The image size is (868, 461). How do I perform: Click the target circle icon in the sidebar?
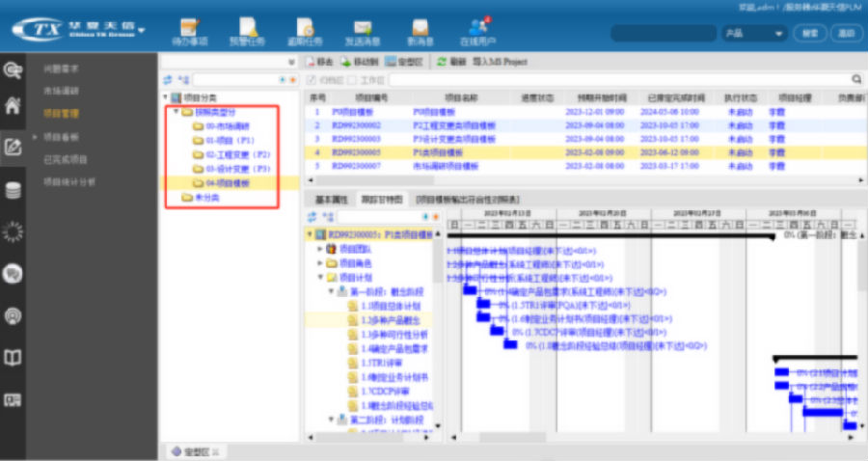click(x=13, y=315)
